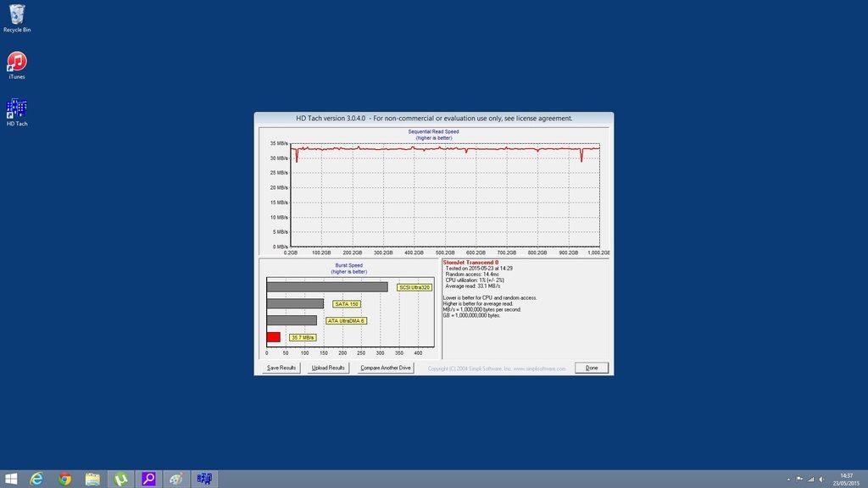The image size is (868, 488).
Task: Click the 'MB/s = 1,000,000 bytes per second' note
Action: [x=482, y=310]
